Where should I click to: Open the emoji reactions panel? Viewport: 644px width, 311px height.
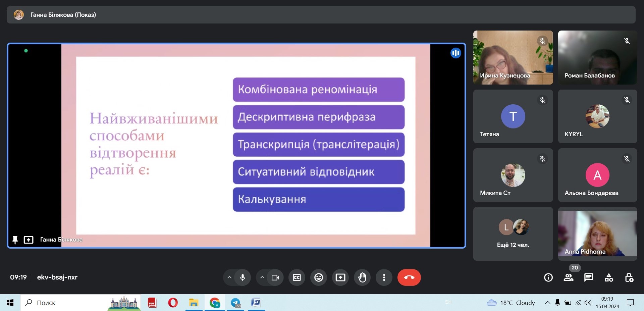(319, 277)
